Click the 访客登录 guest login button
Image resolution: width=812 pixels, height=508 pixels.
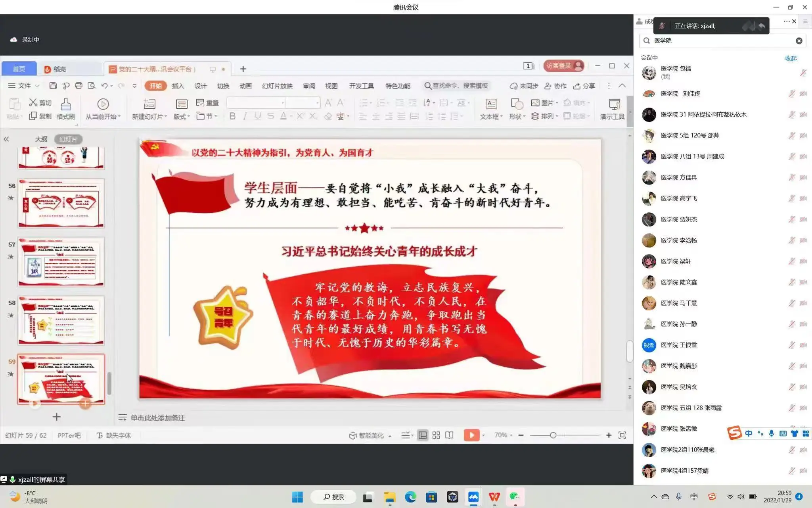[x=564, y=65]
